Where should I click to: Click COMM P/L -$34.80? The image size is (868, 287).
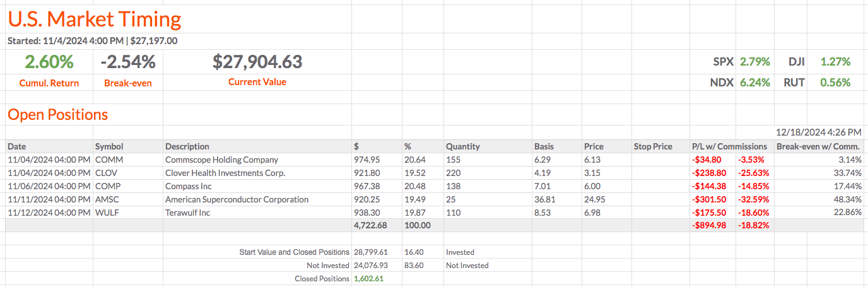(707, 160)
